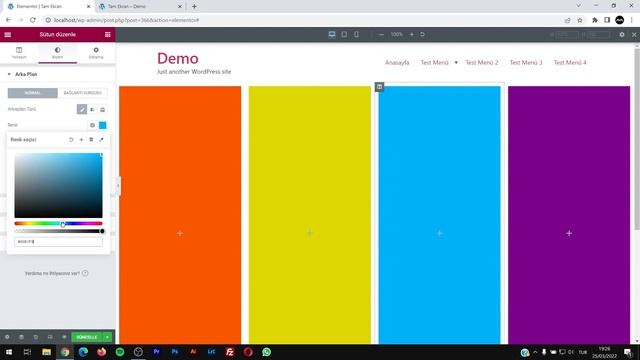Viewport: 640px width, 360px height.
Task: Open the Elementor hamburger menu
Action: click(8, 35)
